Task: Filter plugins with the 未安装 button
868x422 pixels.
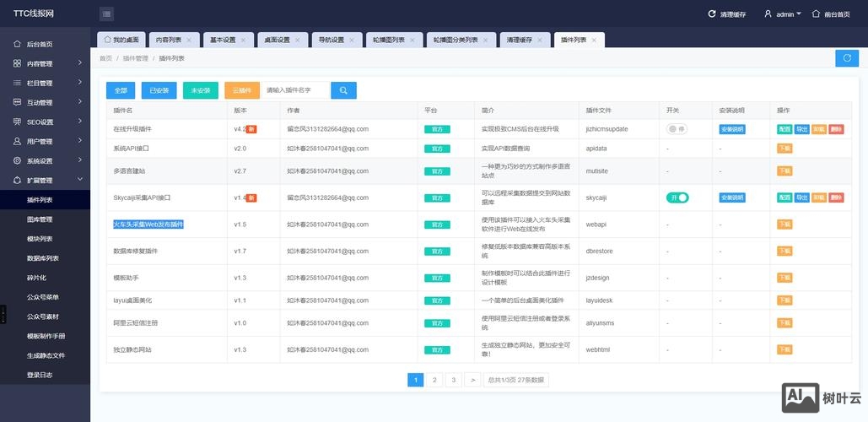Action: click(x=201, y=90)
